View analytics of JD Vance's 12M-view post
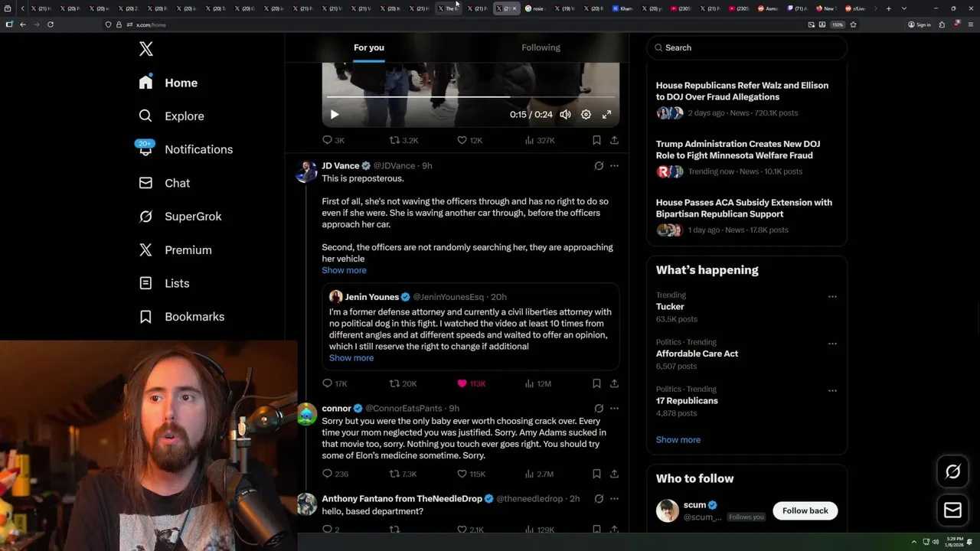The width and height of the screenshot is (980, 551). (x=538, y=383)
